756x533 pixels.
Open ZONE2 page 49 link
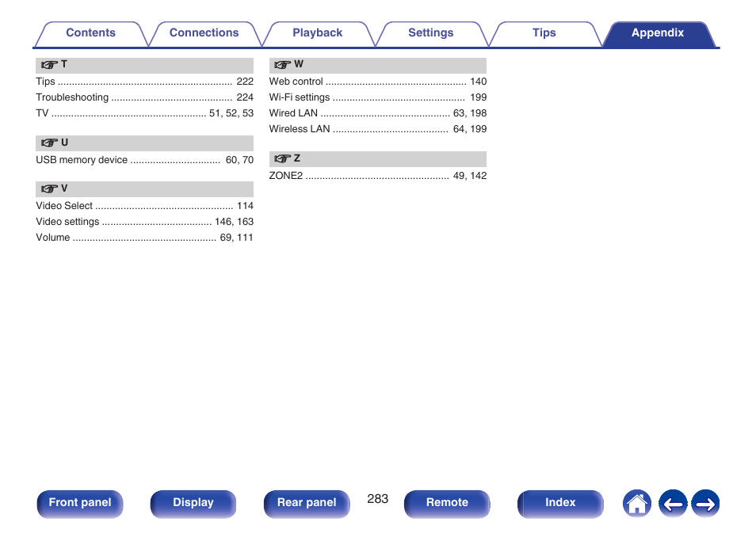(459, 176)
